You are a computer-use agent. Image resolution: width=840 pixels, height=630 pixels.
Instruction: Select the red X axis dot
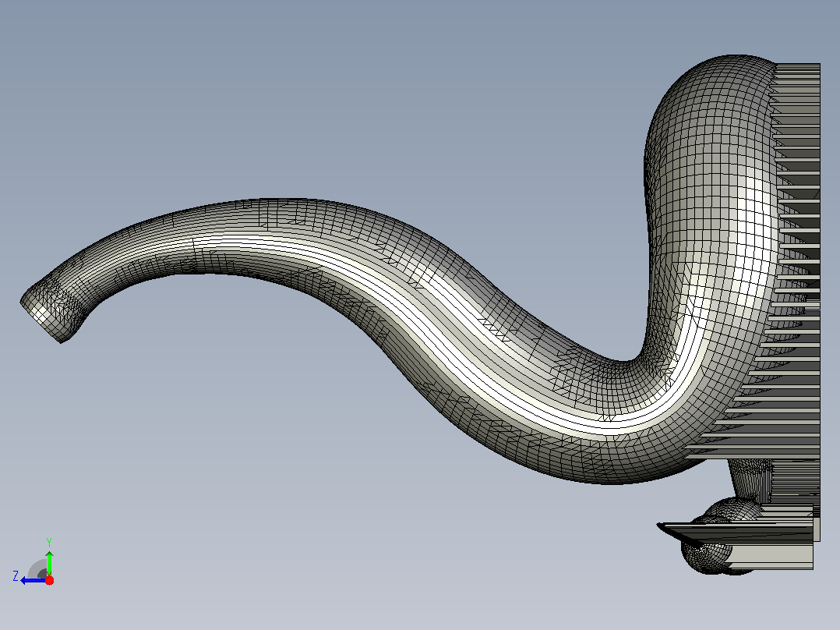click(49, 580)
